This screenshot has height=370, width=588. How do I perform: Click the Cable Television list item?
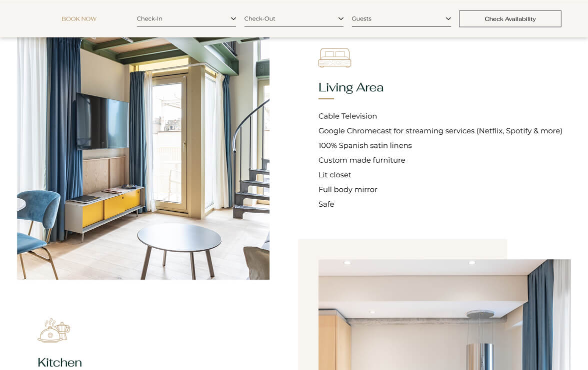[347, 116]
